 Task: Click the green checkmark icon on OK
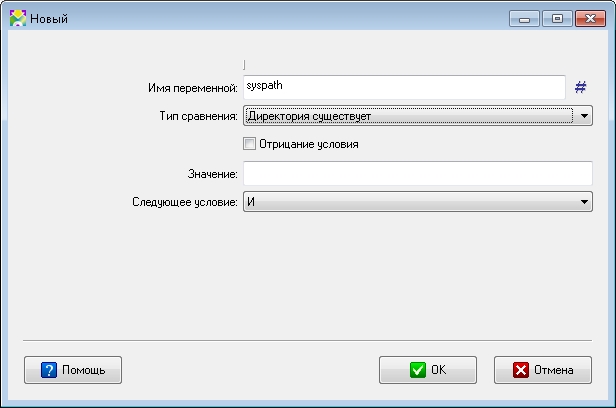coord(417,370)
